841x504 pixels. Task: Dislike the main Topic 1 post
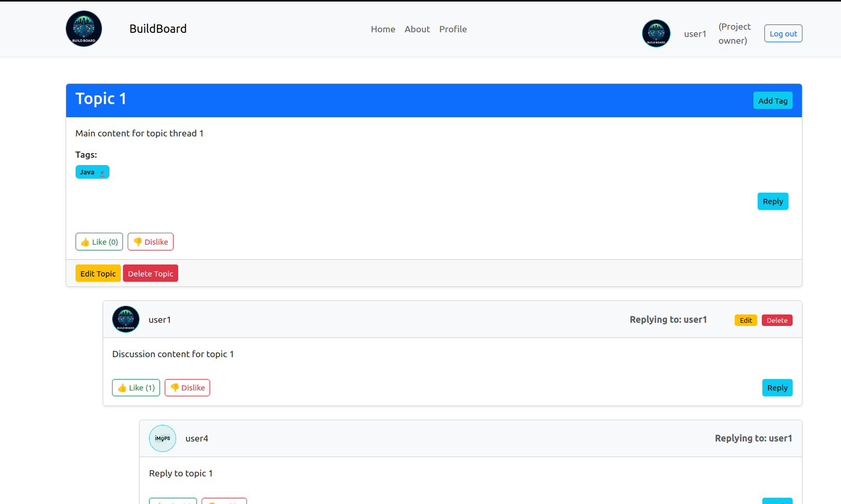[x=151, y=242]
